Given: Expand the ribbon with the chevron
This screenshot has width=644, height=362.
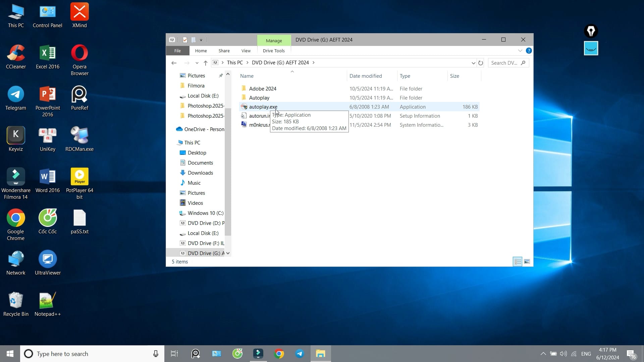Looking at the screenshot, I should (520, 51).
